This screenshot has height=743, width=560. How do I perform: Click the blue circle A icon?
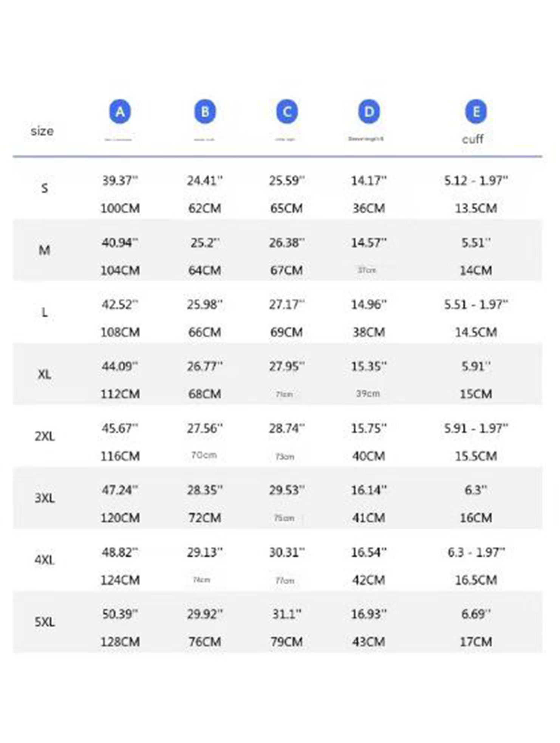point(120,112)
